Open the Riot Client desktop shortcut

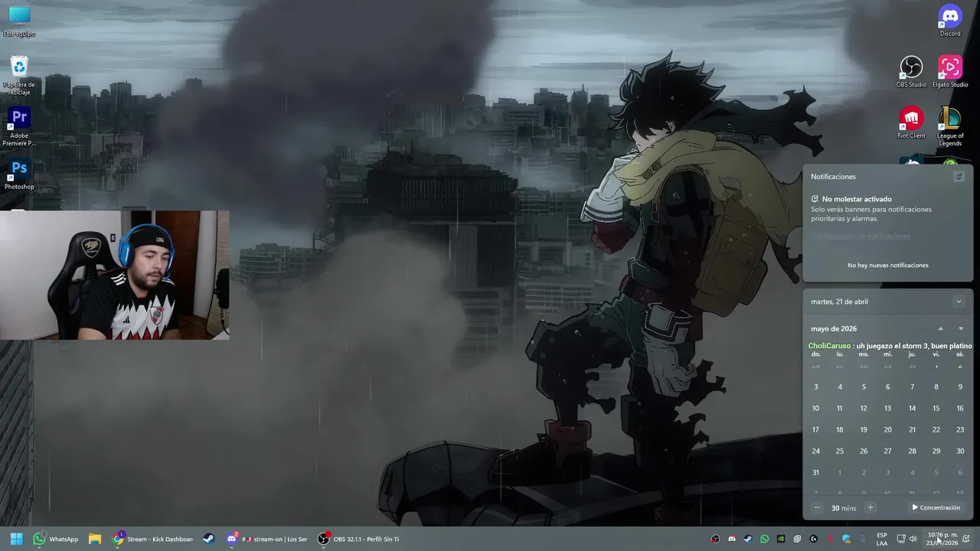click(911, 123)
